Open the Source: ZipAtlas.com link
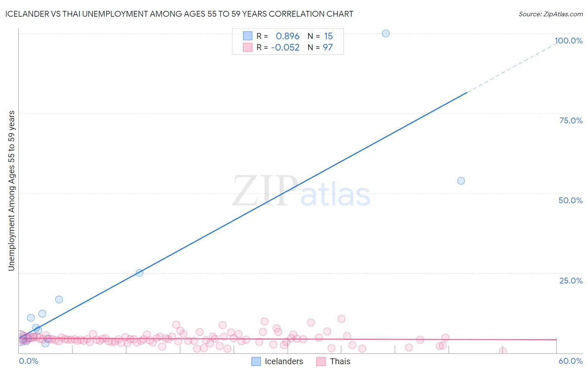 point(551,14)
